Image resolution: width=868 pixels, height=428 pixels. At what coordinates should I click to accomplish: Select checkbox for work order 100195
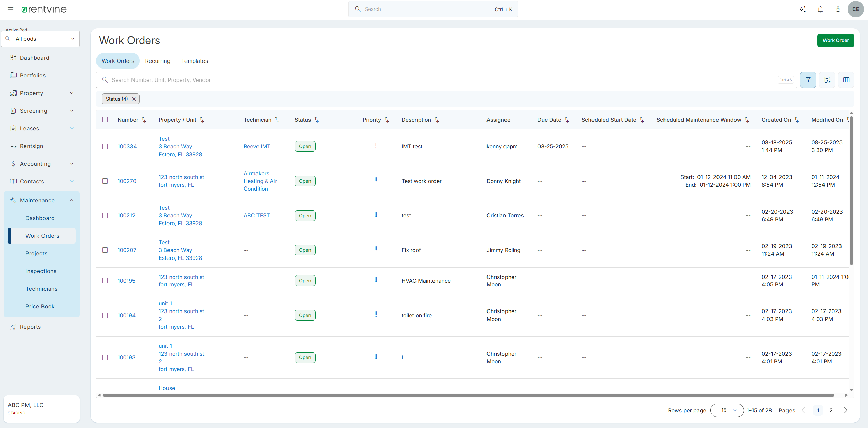click(x=105, y=281)
